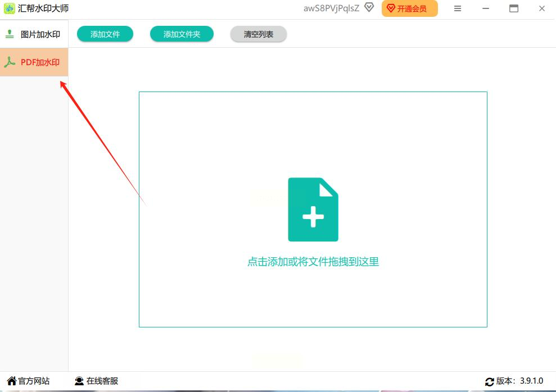The height and width of the screenshot is (392, 556).
Task: Click the stamp icon beside 图片加水印
Action: click(10, 34)
